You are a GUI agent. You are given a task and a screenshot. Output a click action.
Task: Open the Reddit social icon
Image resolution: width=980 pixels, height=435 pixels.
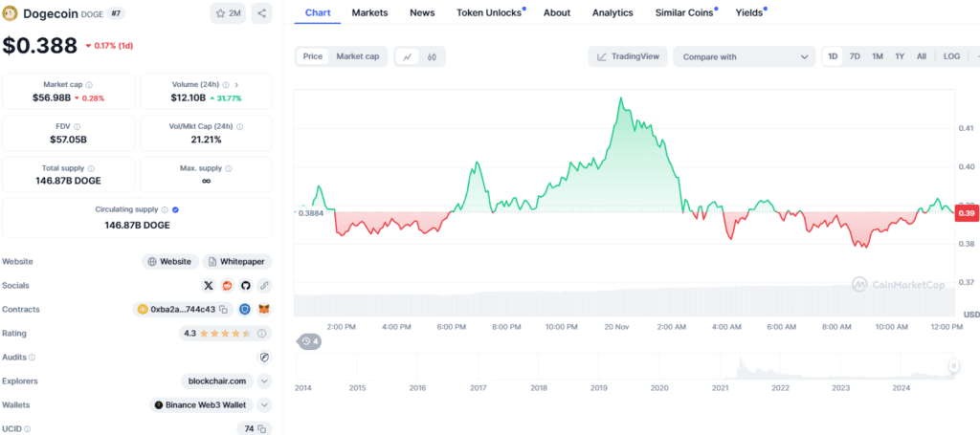(x=228, y=285)
